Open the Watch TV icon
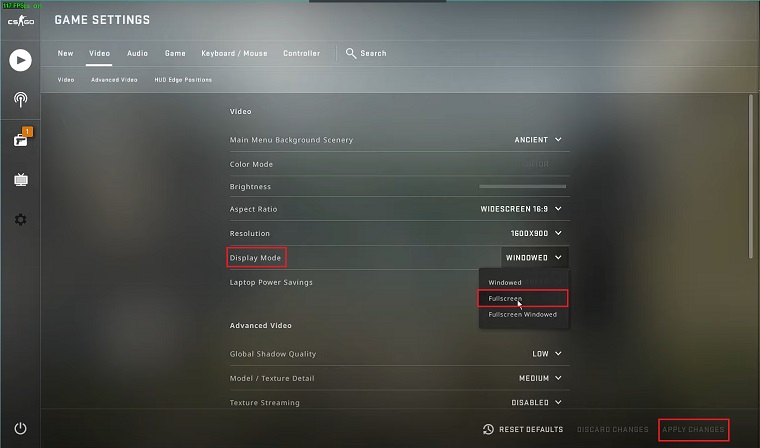Viewport: 760px width, 448px height. [x=20, y=179]
